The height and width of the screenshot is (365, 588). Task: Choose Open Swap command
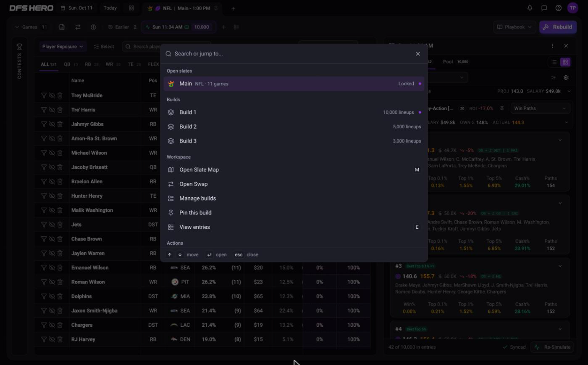(294, 184)
